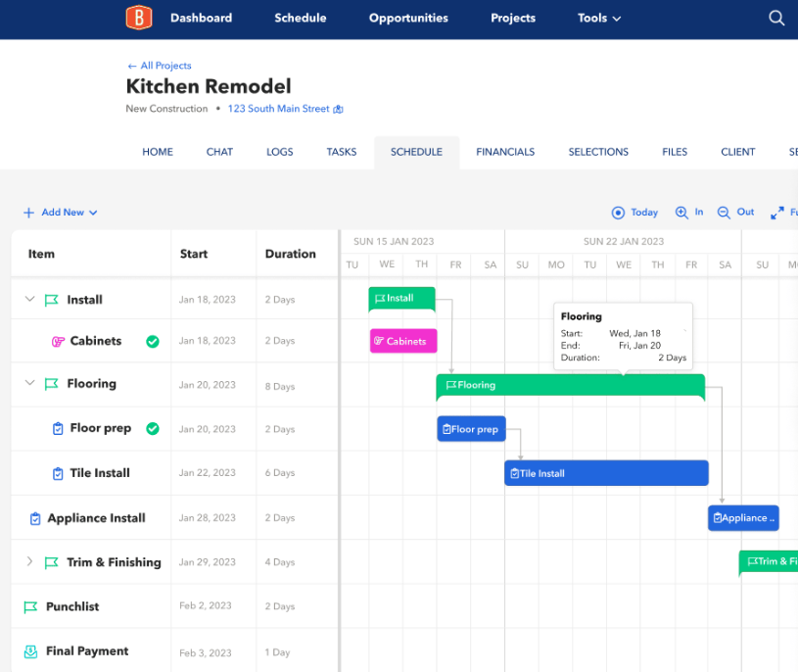Click the Trim & Fi Gantt bar

tap(769, 561)
